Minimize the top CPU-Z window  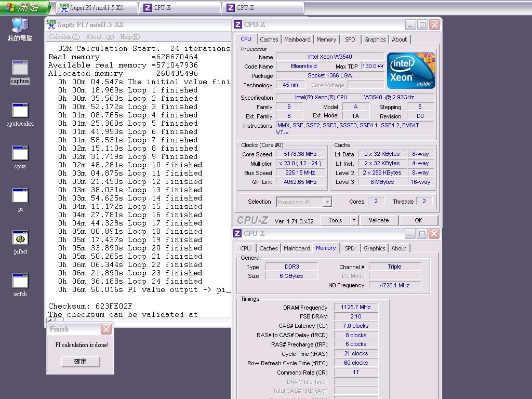pyautogui.click(x=410, y=25)
